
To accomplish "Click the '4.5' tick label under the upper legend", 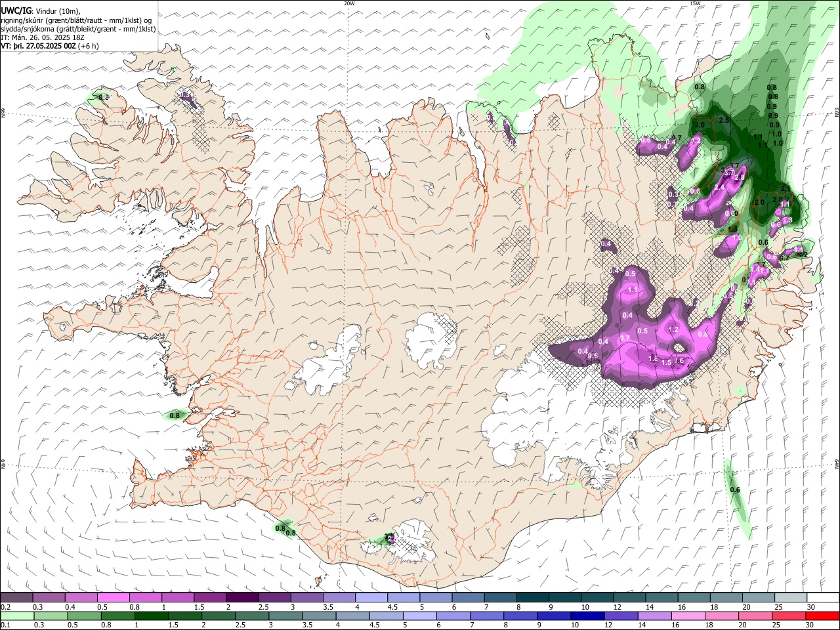I will (x=392, y=607).
